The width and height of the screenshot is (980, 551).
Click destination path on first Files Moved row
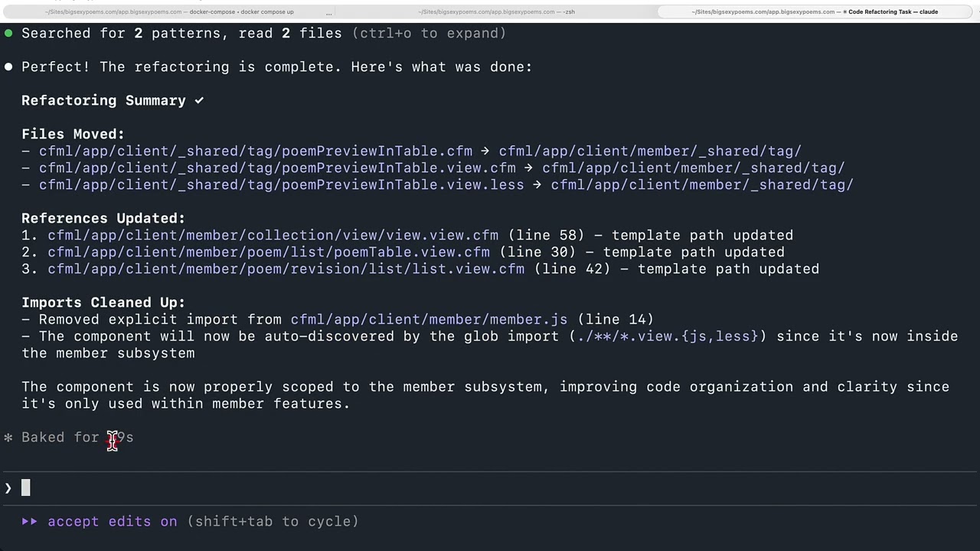pos(650,151)
